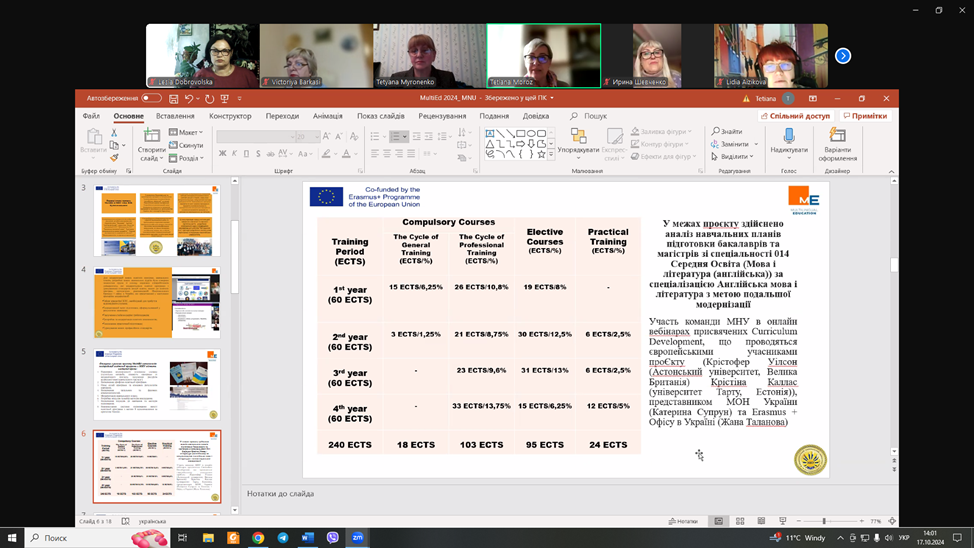Expand the Select (Виділити) dropdown

[734, 157]
